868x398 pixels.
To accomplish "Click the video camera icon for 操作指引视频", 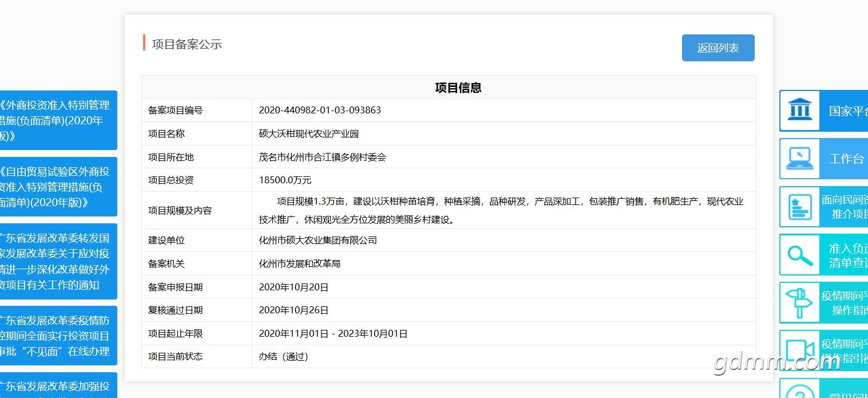I will point(800,350).
